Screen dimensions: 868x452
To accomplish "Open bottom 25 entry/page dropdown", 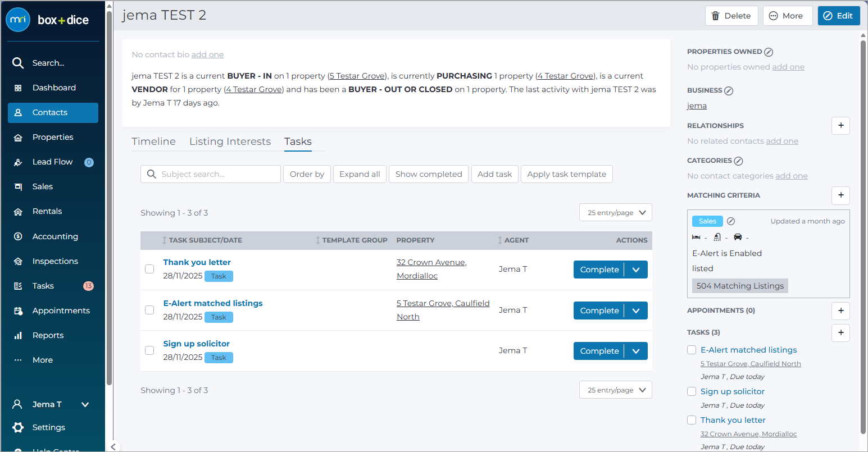I will [616, 390].
